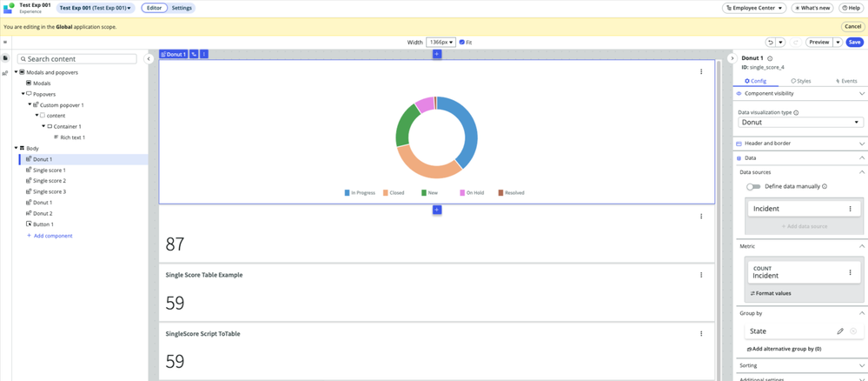
Task: Click the In Progress legend swatch
Action: [x=347, y=193]
